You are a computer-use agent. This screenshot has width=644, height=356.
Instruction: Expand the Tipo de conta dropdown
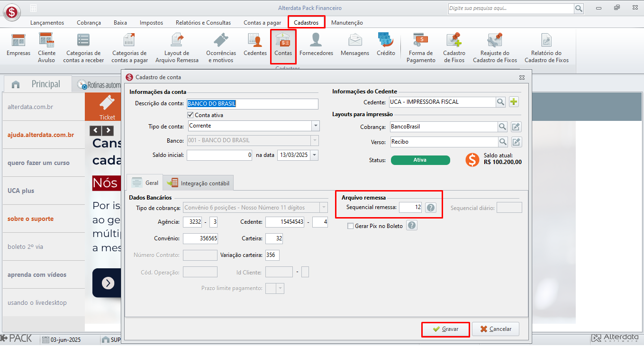coord(316,126)
